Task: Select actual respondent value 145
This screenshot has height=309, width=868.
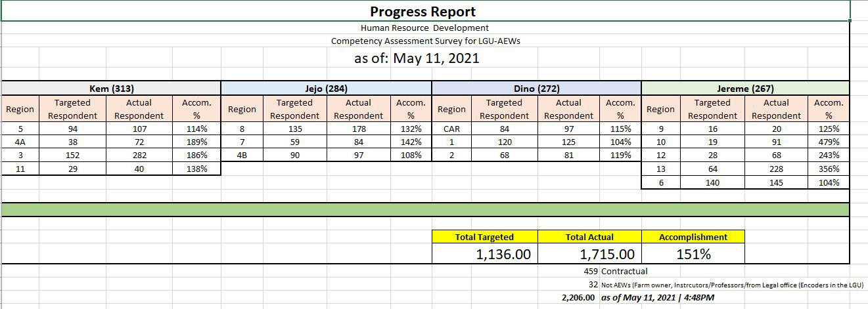Action: 776,182
